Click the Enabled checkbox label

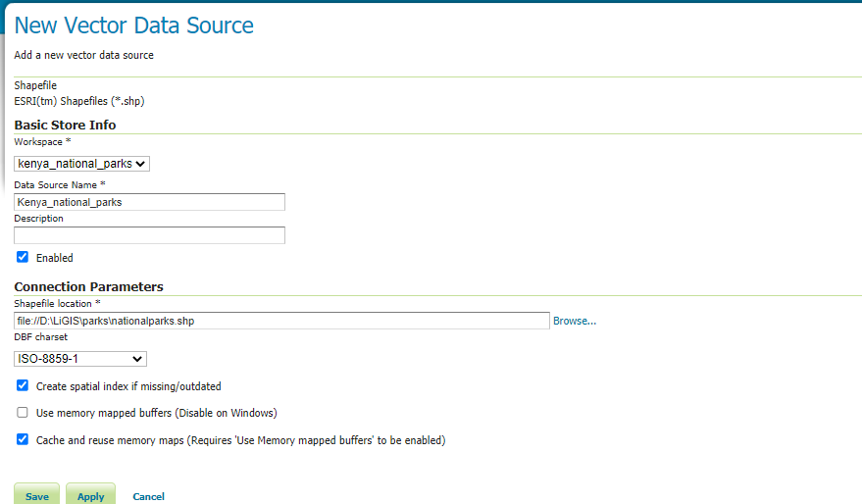(54, 258)
